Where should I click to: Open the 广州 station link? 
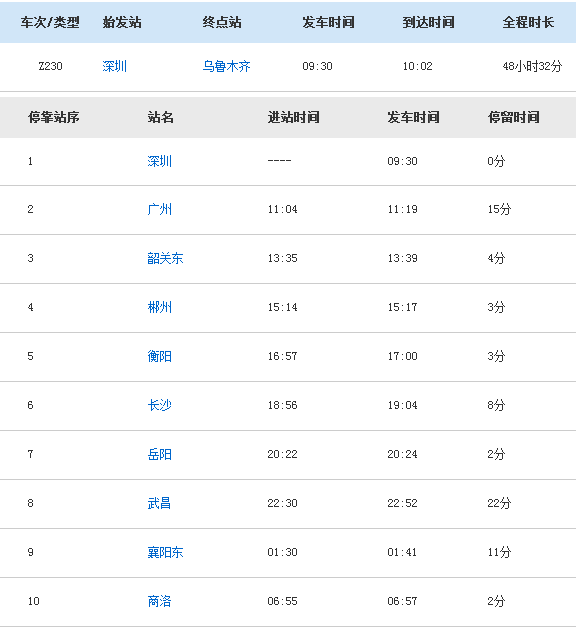(159, 209)
